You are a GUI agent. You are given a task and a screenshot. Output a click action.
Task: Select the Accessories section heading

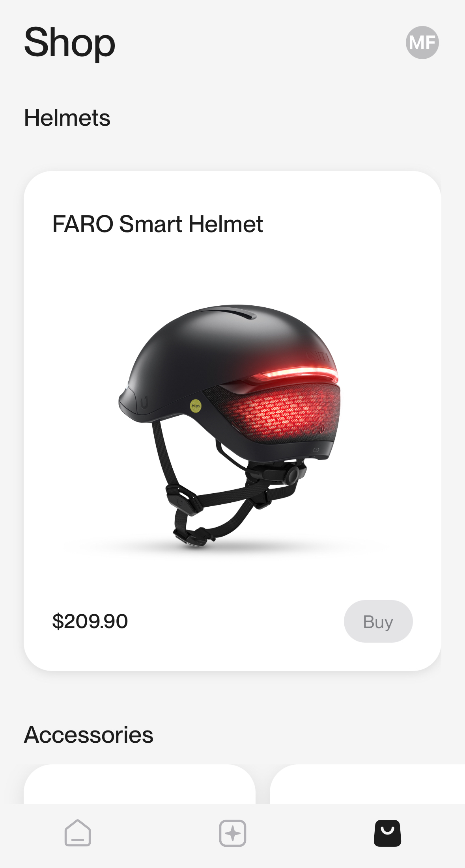point(89,735)
